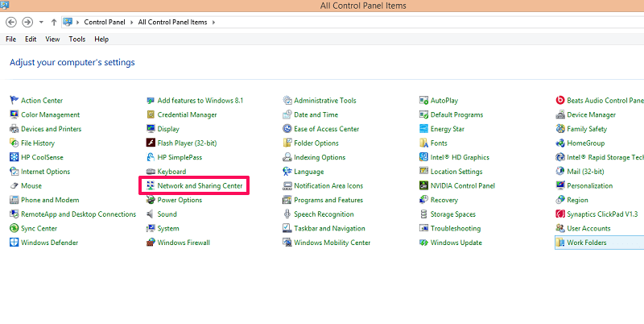Open the Mouse icon

pos(14,186)
